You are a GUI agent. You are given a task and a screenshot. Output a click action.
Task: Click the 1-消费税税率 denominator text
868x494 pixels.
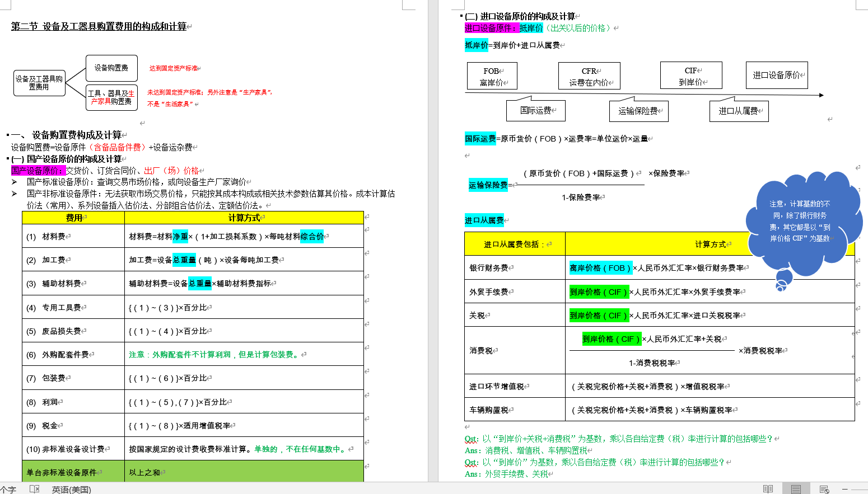[652, 363]
